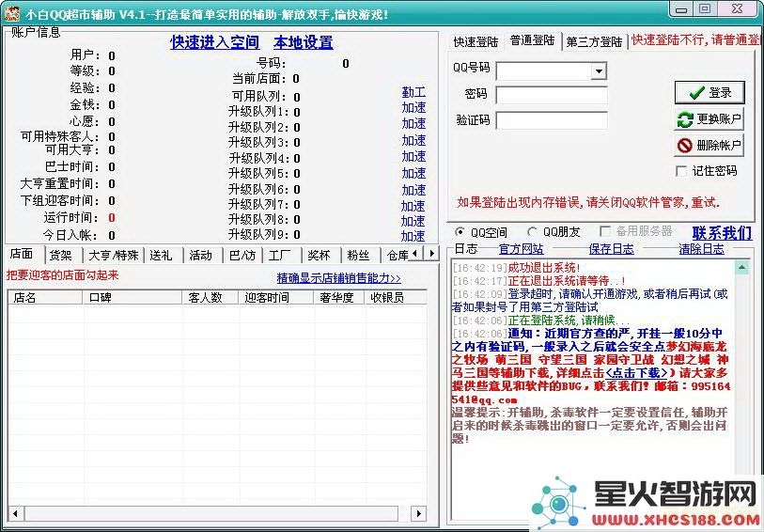This screenshot has height=532, width=764.
Task: Click the shop list left scroll arrow
Action: click(x=16, y=513)
